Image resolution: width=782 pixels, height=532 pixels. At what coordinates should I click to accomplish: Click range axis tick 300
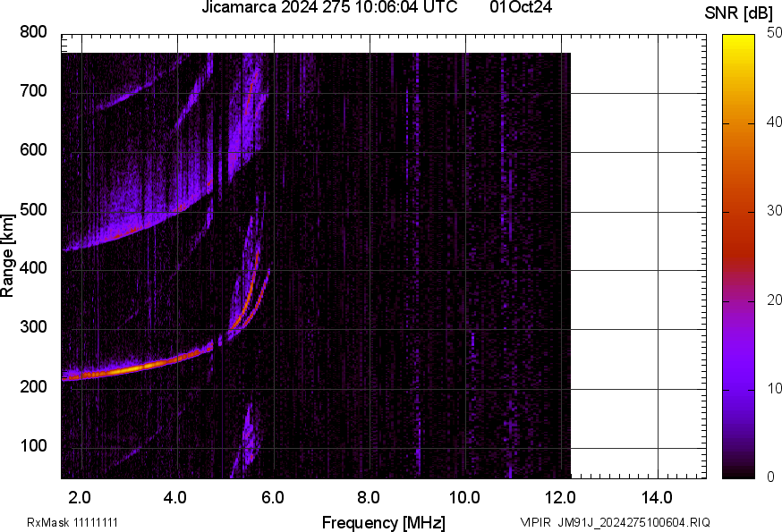pyautogui.click(x=33, y=327)
